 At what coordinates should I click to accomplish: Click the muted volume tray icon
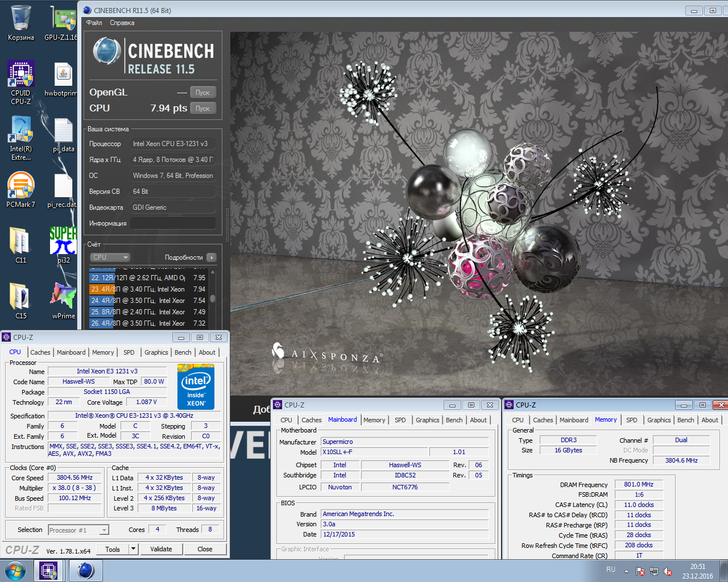668,571
